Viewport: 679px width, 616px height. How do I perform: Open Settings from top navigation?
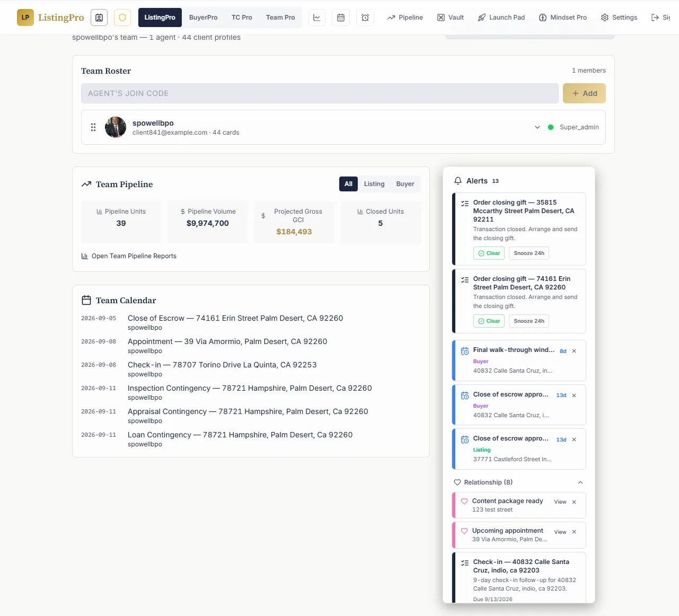619,17
